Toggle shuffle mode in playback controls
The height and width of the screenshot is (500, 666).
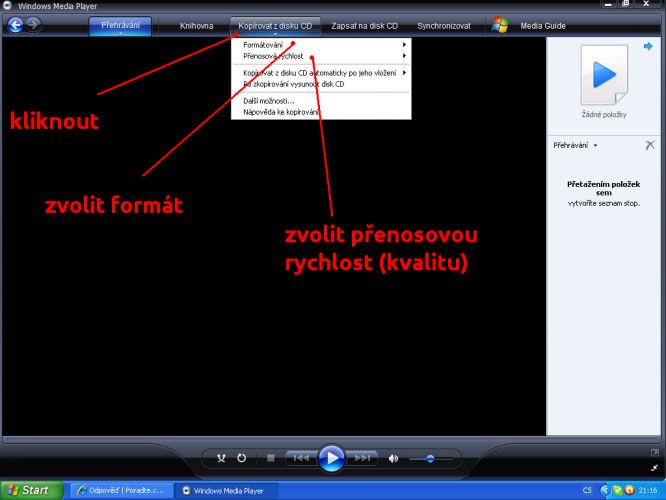pos(221,458)
